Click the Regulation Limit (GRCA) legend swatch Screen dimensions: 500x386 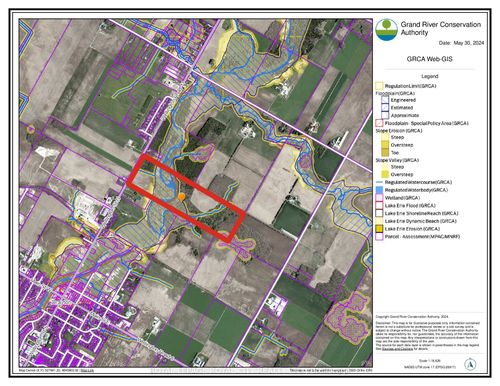[380, 86]
